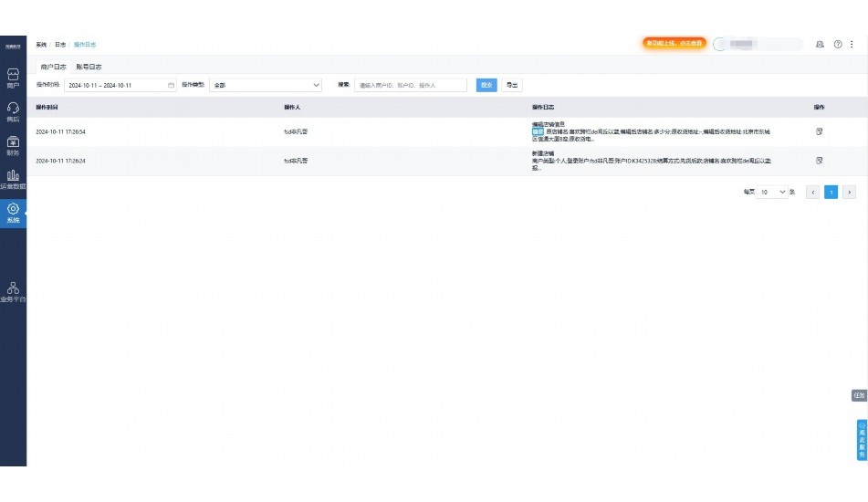Open the three-dot more options menu
The width and height of the screenshot is (868, 502).
pyautogui.click(x=852, y=44)
